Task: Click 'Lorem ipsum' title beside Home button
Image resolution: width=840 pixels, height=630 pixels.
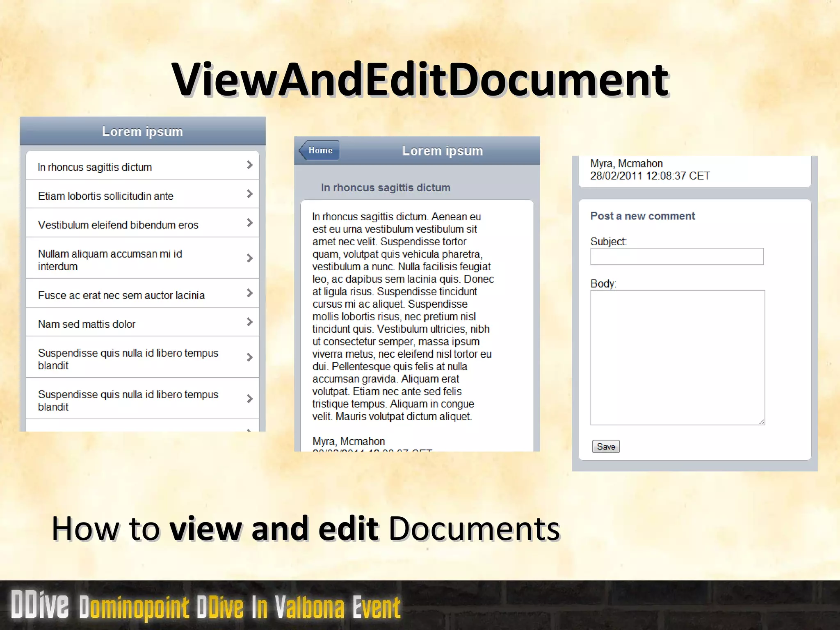Action: tap(443, 151)
